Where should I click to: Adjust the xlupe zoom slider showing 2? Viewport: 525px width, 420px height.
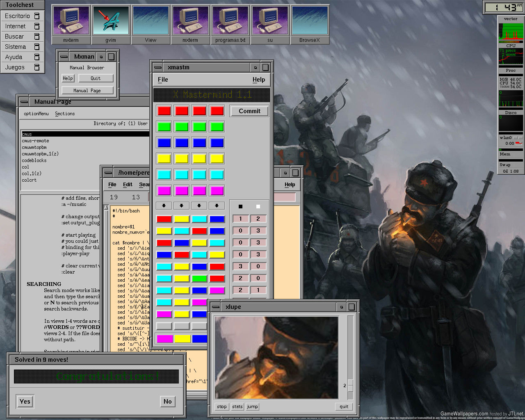coord(350,386)
